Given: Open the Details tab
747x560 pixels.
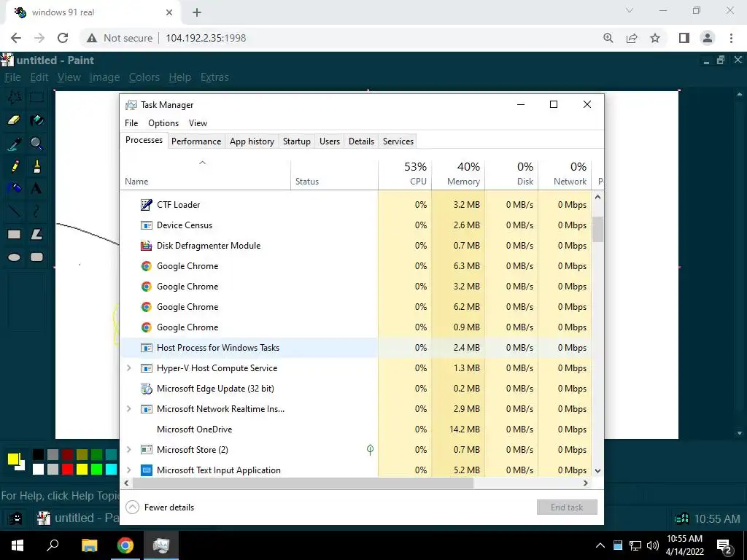Looking at the screenshot, I should click(362, 141).
